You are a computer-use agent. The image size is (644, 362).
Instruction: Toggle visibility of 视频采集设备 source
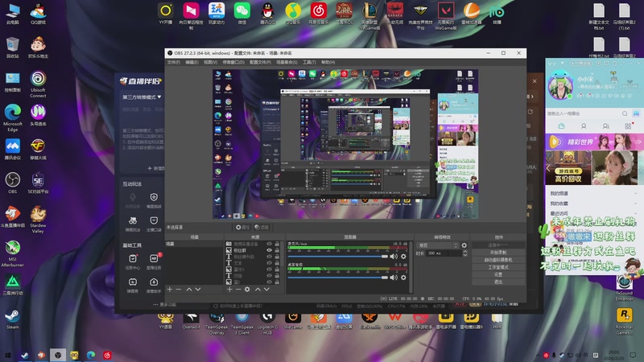coord(270,244)
